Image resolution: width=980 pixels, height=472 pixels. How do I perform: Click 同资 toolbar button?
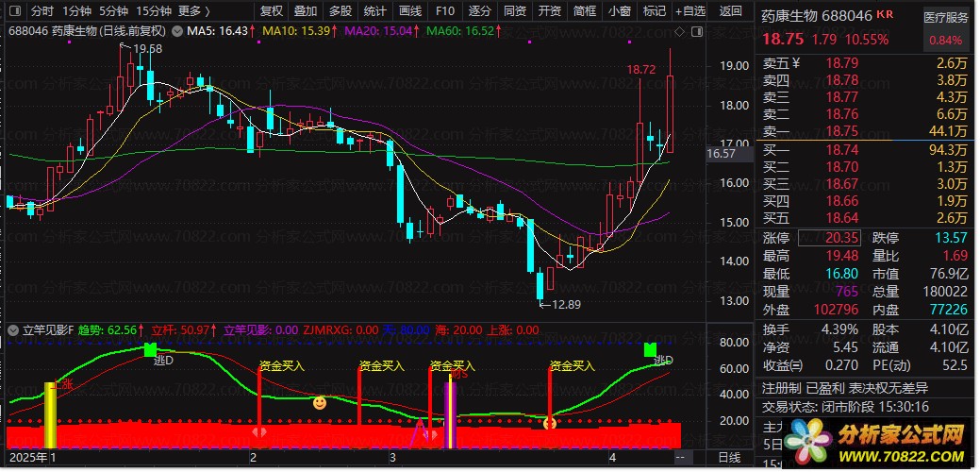[515, 11]
